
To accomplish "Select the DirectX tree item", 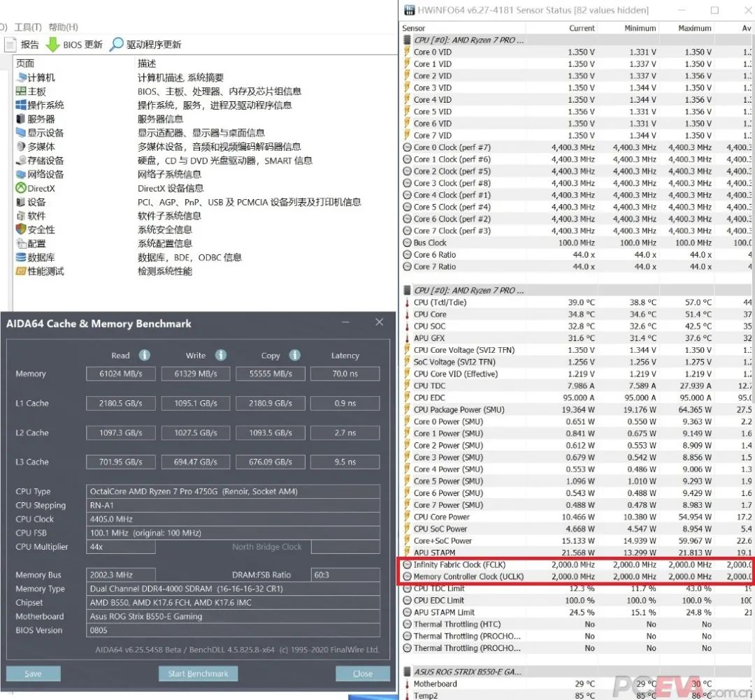I will pyautogui.click(x=41, y=188).
